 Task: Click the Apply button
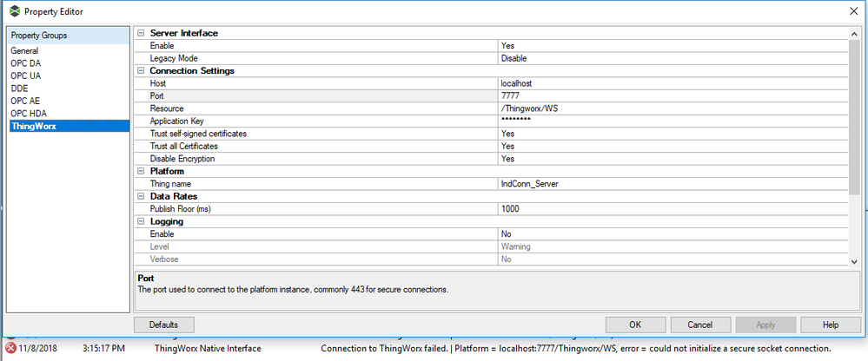coord(765,325)
